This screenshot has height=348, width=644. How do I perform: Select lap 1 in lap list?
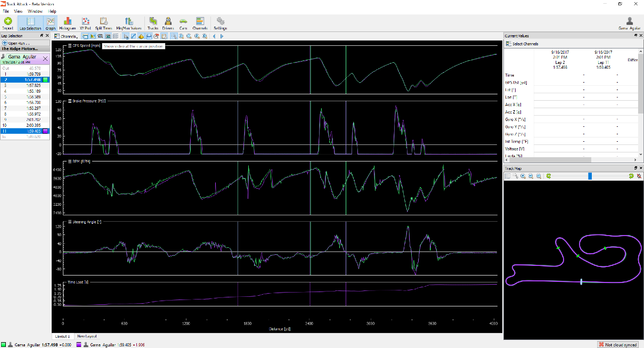tap(25, 74)
